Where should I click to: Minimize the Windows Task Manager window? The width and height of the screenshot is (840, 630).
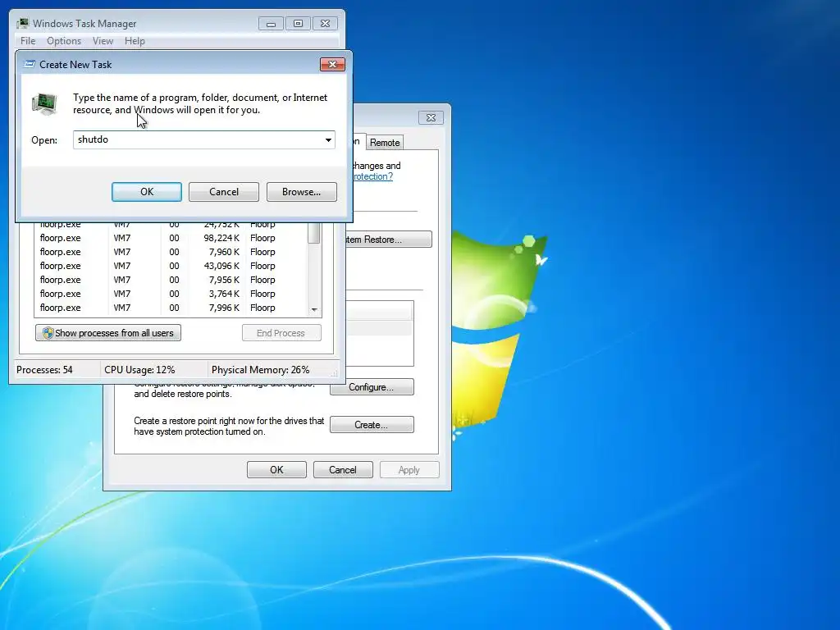(x=271, y=24)
